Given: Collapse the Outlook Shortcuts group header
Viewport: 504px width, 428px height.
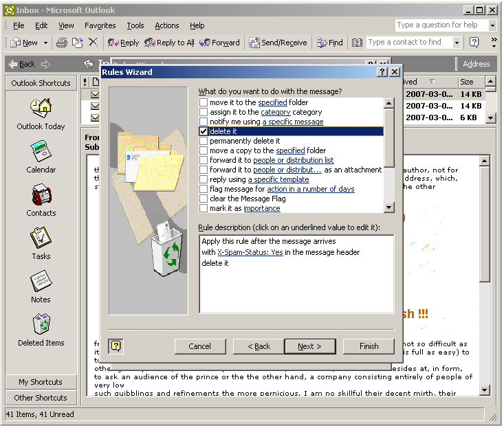Looking at the screenshot, I should (x=41, y=83).
